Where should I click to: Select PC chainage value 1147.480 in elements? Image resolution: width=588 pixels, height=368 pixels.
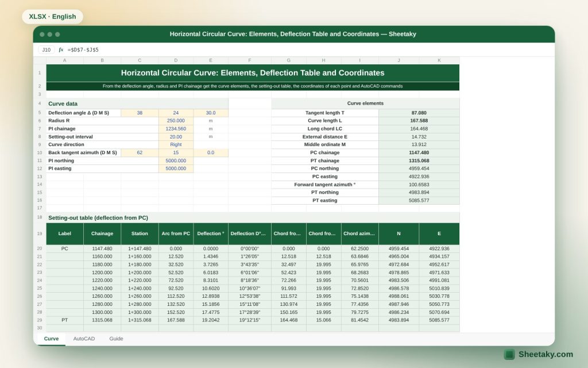(419, 152)
